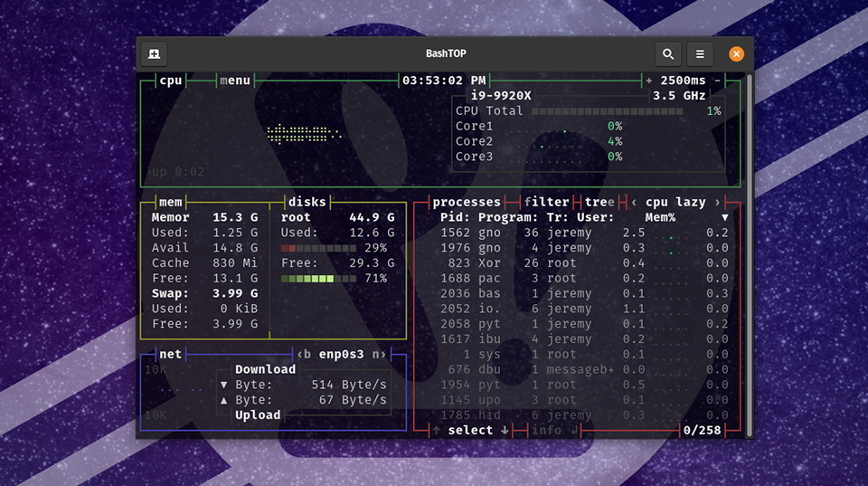Switch to previous network interface with b arrow
Screen dimensions: 868x486
(304, 354)
